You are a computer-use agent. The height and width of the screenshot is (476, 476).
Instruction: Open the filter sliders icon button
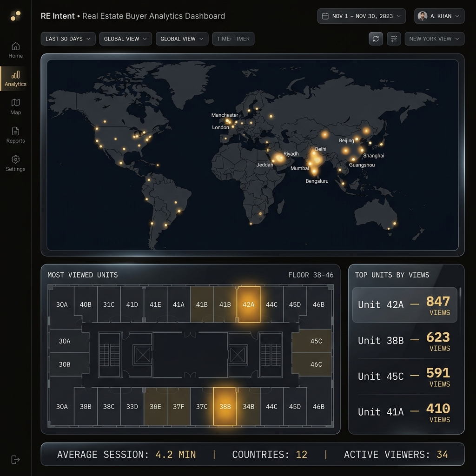[x=394, y=39]
